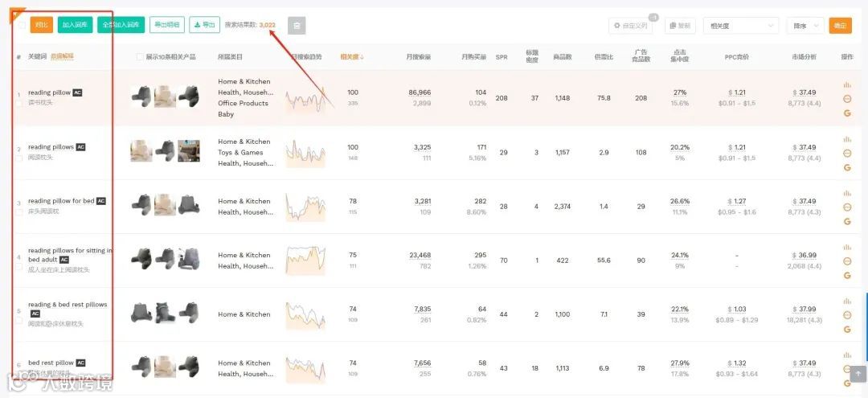
Task: Tick the checkbox for reading & bed rest pillows
Action: pyautogui.click(x=19, y=321)
